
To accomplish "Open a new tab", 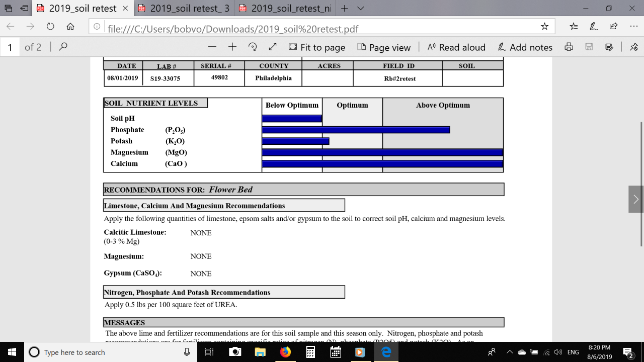I will pos(345,9).
